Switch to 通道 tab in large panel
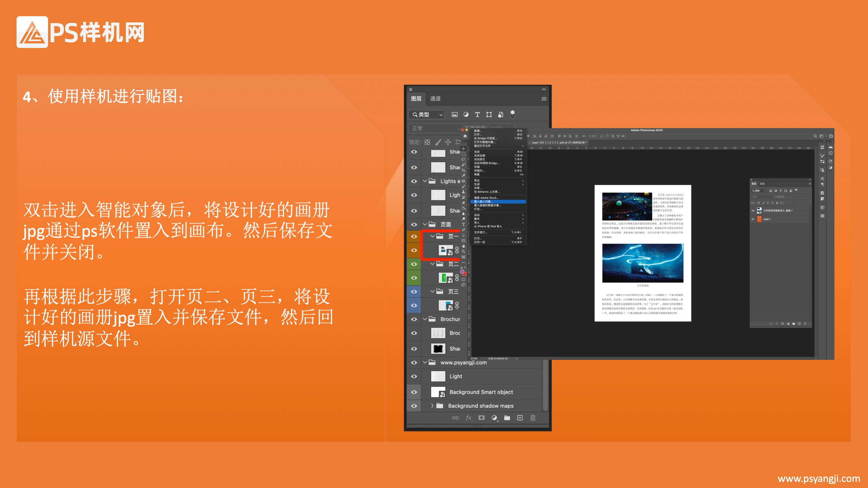 click(x=435, y=99)
